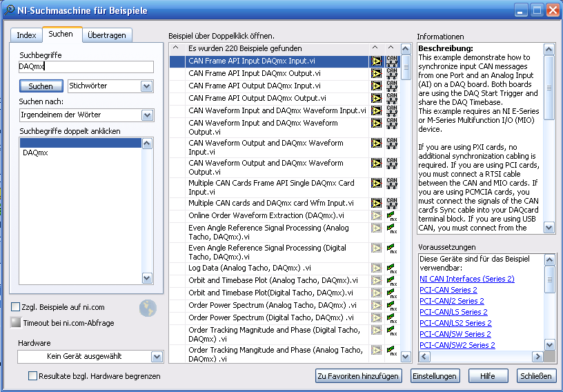Image resolution: width=563 pixels, height=392 pixels.
Task: Click the VI icon for CAN Waveform Output and DAQmx Waveform Output.vi
Action: [x=376, y=163]
